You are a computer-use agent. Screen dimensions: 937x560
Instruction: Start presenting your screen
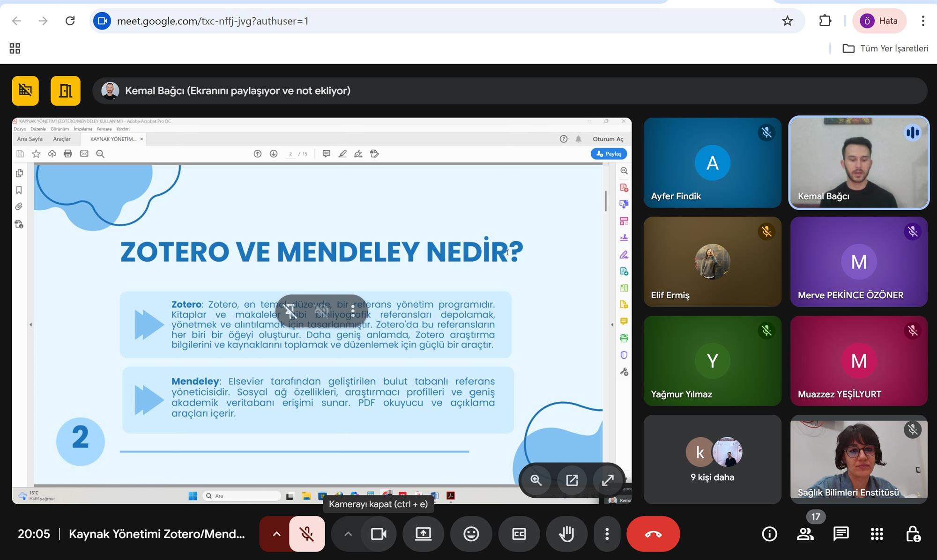pos(423,534)
